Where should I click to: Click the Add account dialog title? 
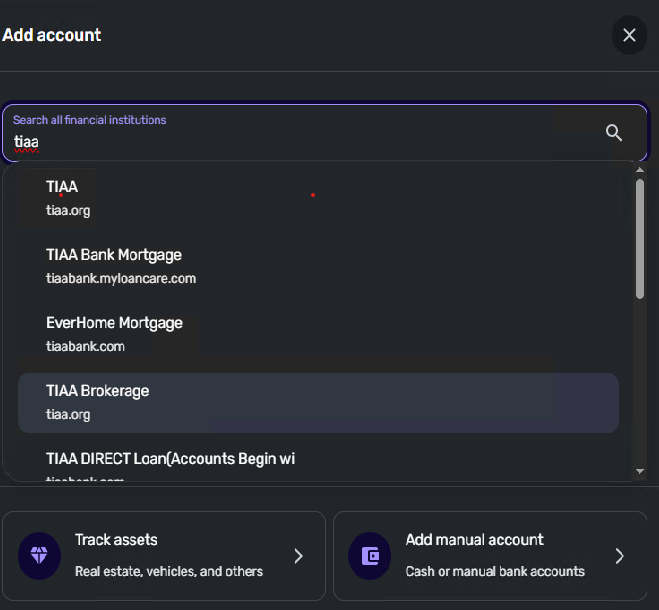tap(52, 35)
